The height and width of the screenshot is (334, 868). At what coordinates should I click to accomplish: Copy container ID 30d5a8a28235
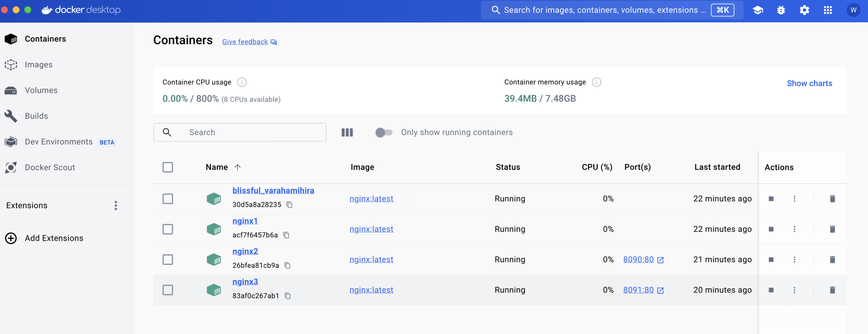point(289,205)
